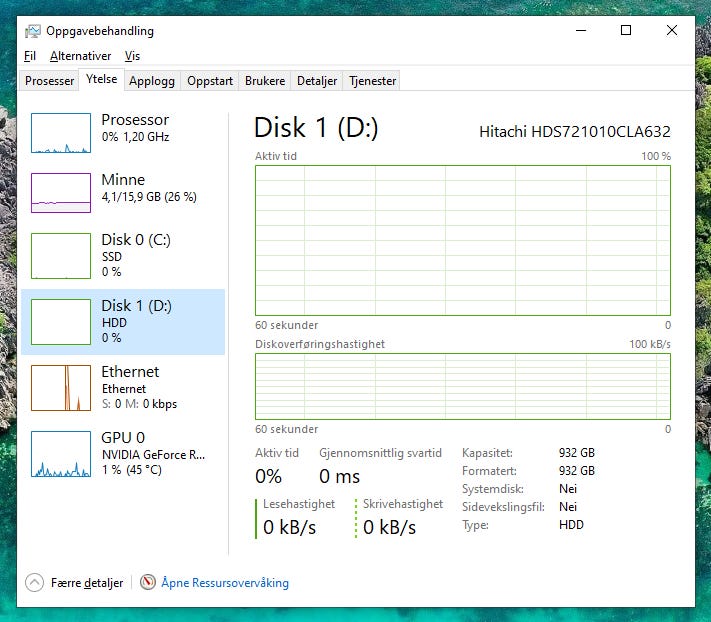
Task: Click the Ressursovervåking monitor icon
Action: click(x=148, y=582)
